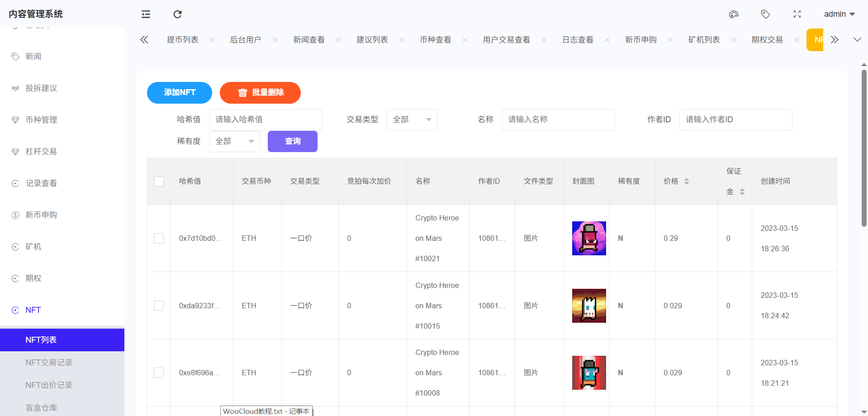Click the refresh page icon
868x416 pixels.
point(177,14)
